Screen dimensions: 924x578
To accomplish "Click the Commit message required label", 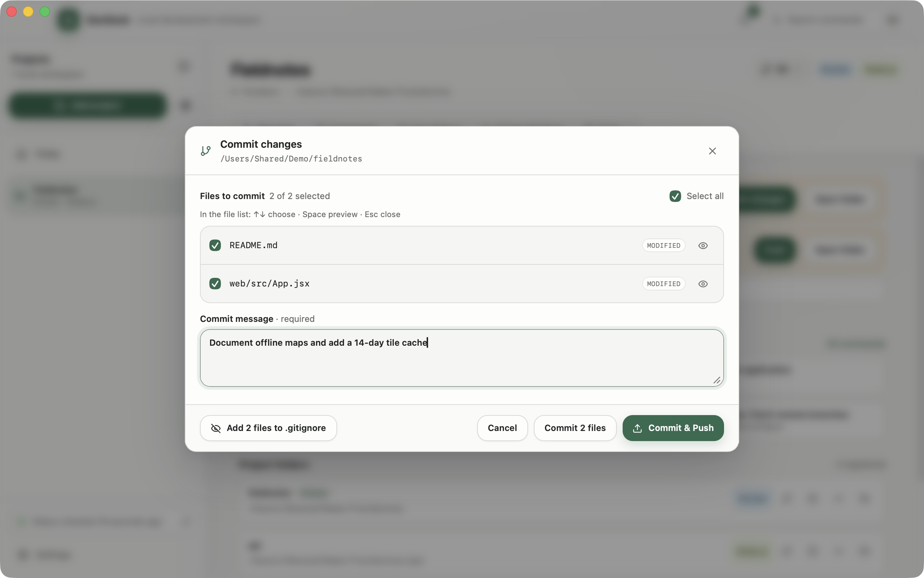I will [x=257, y=319].
